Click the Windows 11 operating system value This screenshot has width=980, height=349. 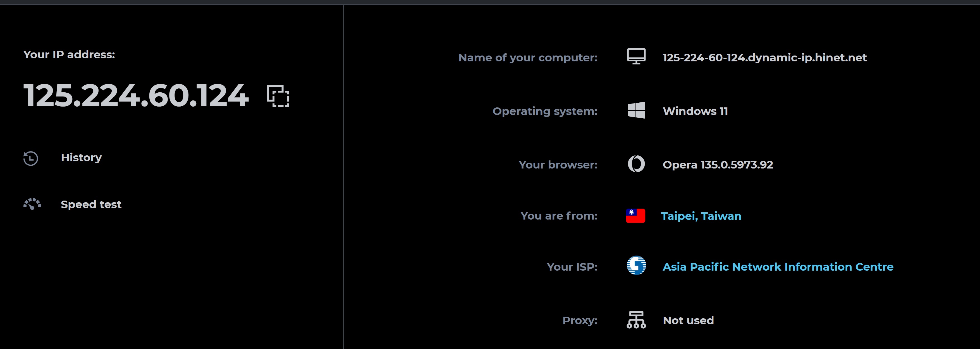pyautogui.click(x=695, y=111)
